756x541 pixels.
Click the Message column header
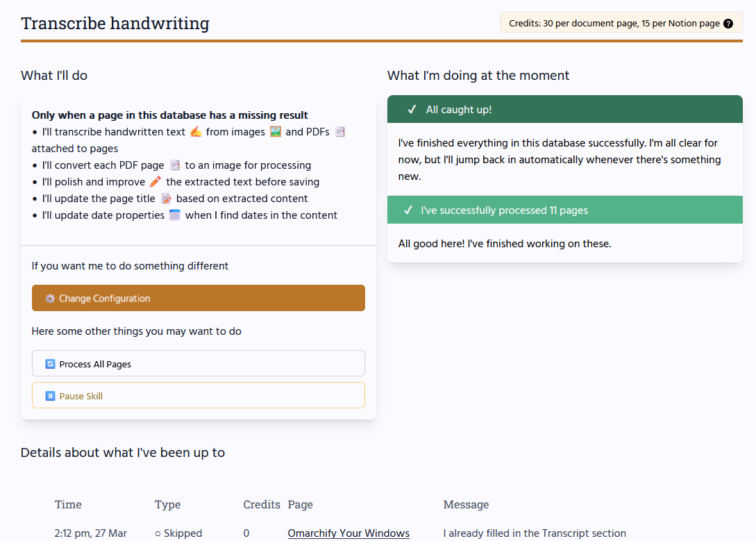click(466, 505)
